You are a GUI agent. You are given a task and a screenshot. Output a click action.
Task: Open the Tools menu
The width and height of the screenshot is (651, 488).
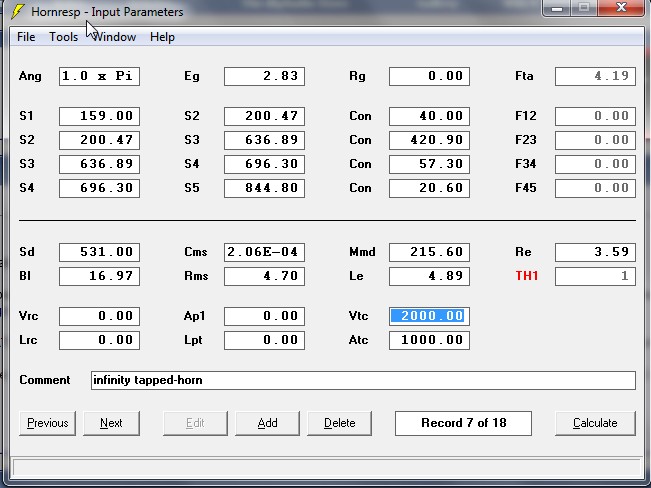click(x=64, y=37)
